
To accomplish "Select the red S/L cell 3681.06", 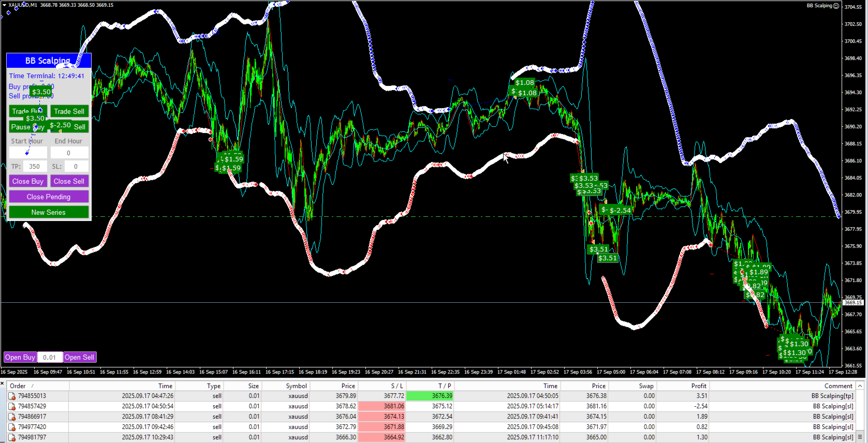I will [x=381, y=406].
